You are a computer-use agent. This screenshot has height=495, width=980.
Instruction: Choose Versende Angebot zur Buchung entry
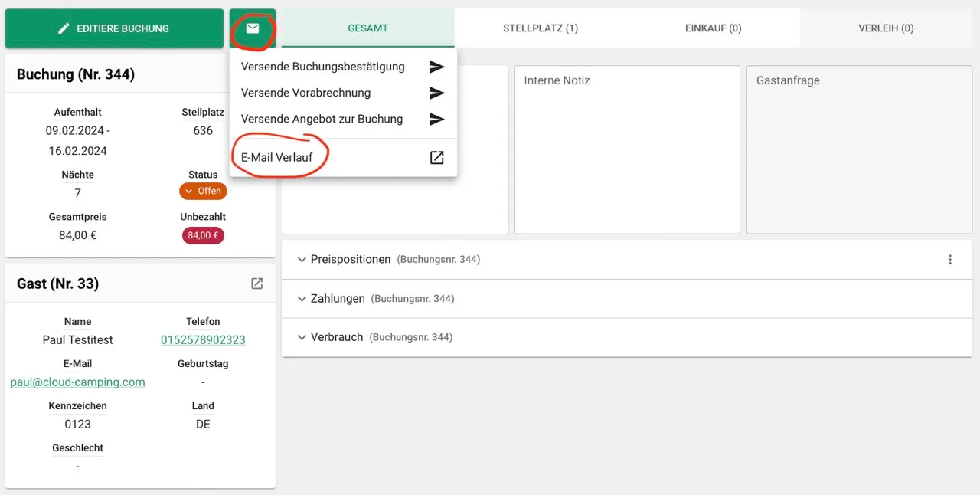point(343,119)
